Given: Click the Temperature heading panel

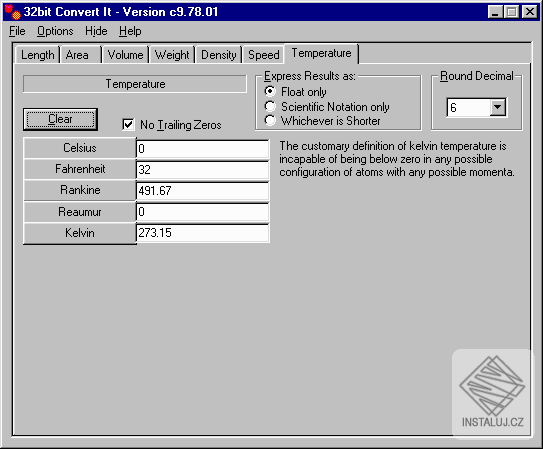Looking at the screenshot, I should (x=135, y=84).
